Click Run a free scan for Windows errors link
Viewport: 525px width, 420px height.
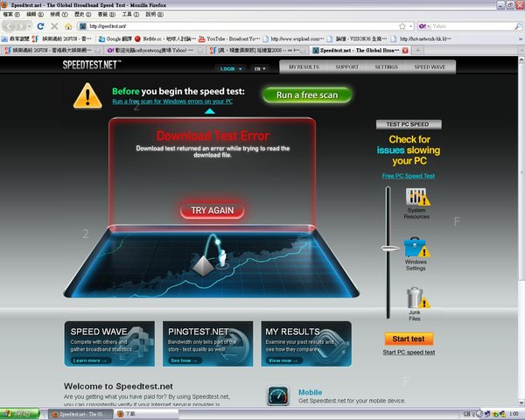point(172,101)
